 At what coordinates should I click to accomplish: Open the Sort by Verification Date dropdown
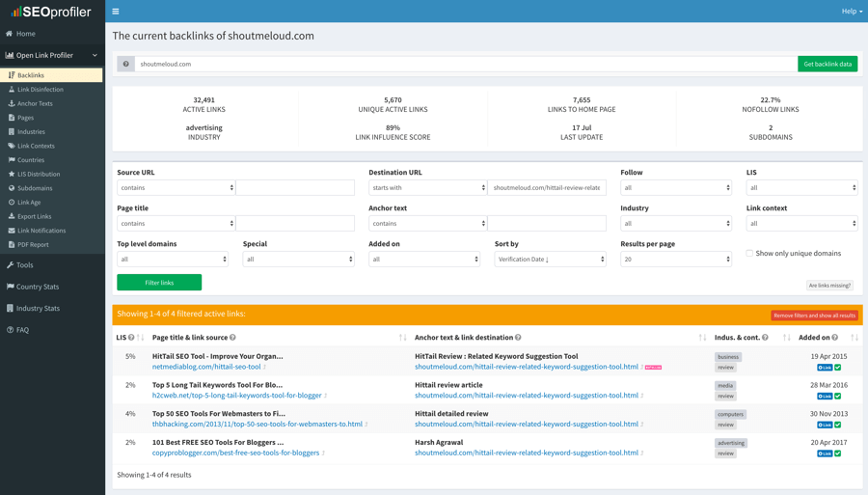click(x=550, y=260)
